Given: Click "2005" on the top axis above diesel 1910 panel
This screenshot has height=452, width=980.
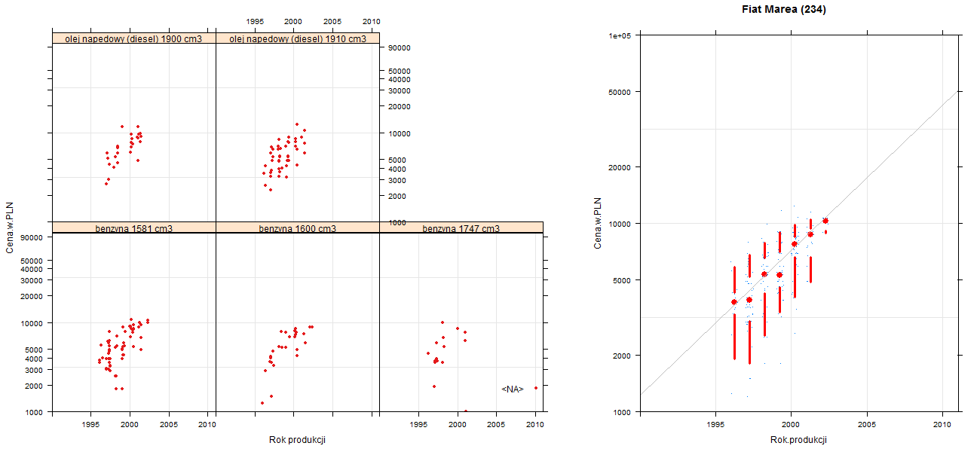Looking at the screenshot, I should click(x=332, y=21).
